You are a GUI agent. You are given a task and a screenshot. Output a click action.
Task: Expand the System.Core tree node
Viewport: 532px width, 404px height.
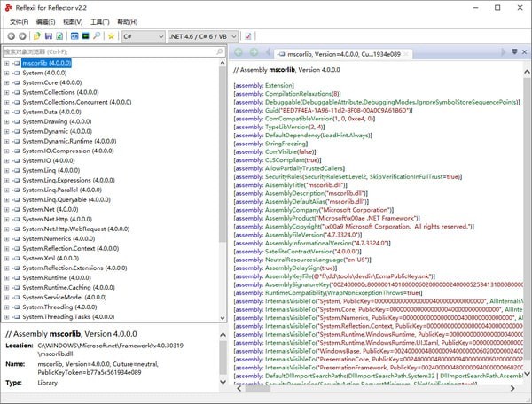6,83
